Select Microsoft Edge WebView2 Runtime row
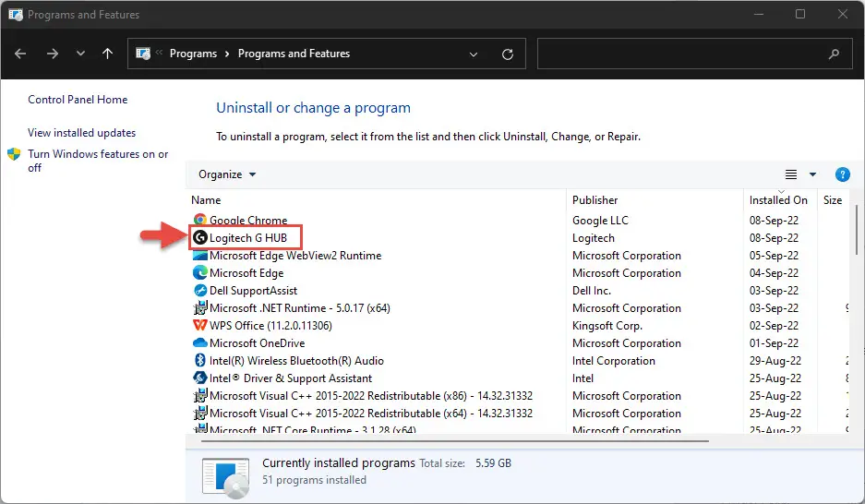Image resolution: width=865 pixels, height=504 pixels. (x=295, y=256)
